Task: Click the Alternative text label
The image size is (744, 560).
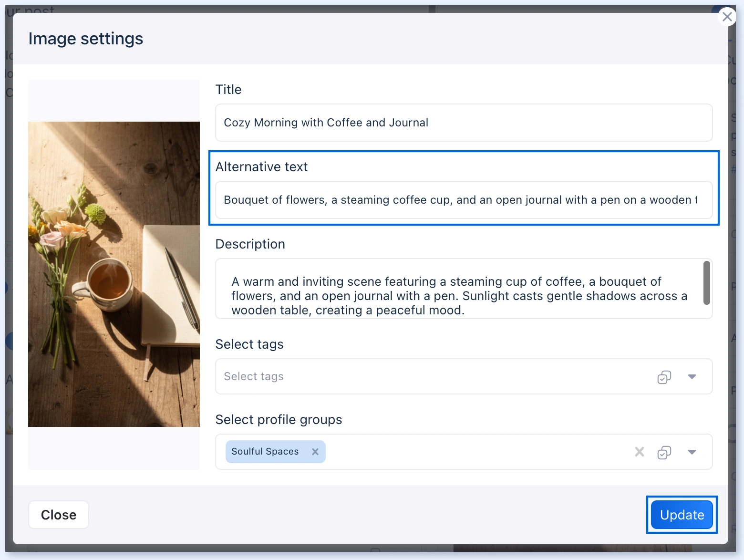Action: 261,167
